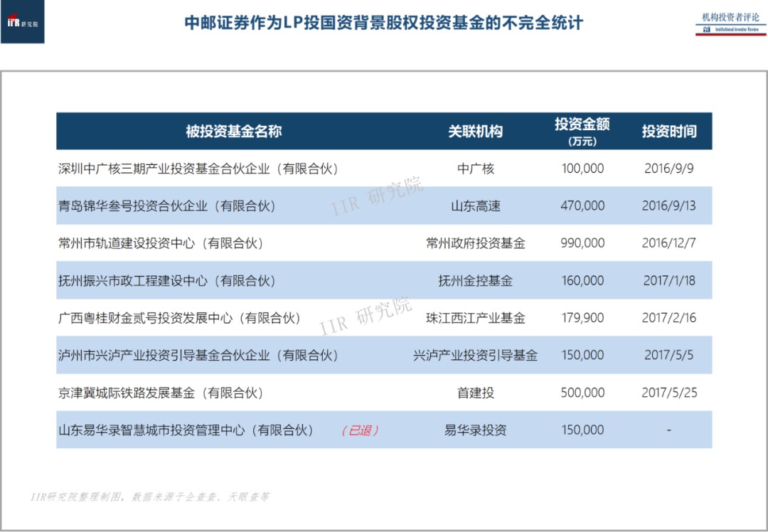Click the 被投资基金名称 column header

(234, 132)
